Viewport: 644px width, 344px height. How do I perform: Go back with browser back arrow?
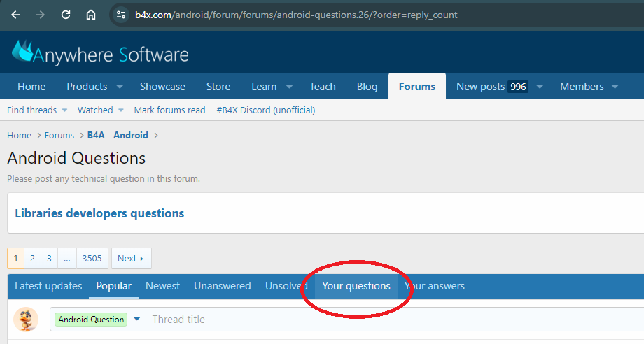pyautogui.click(x=15, y=15)
